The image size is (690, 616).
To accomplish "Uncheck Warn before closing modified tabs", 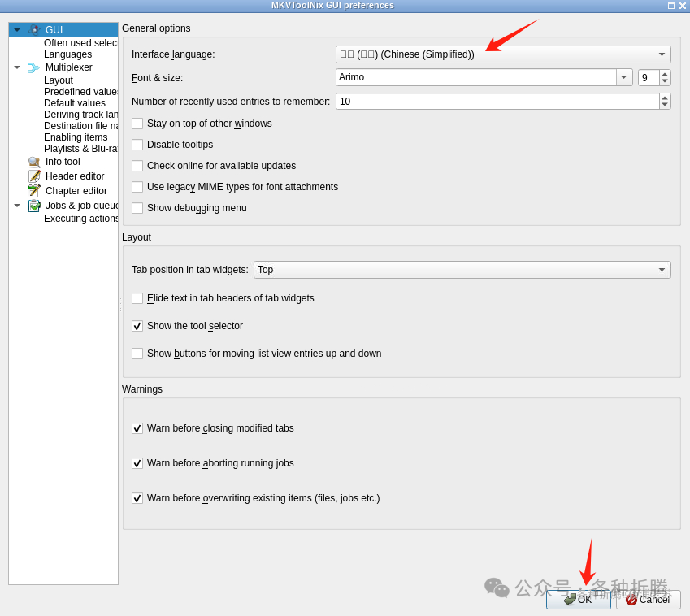I will tap(137, 428).
